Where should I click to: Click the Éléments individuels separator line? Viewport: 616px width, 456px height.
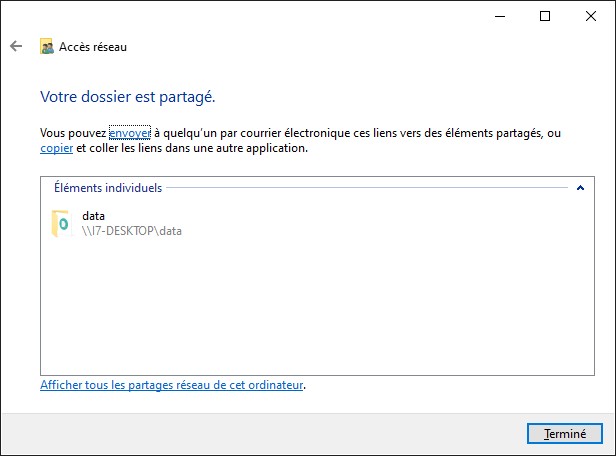[370, 187]
